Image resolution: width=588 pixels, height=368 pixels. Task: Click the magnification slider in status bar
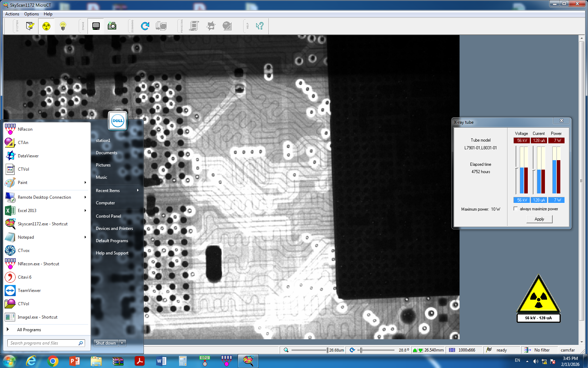[309, 350]
